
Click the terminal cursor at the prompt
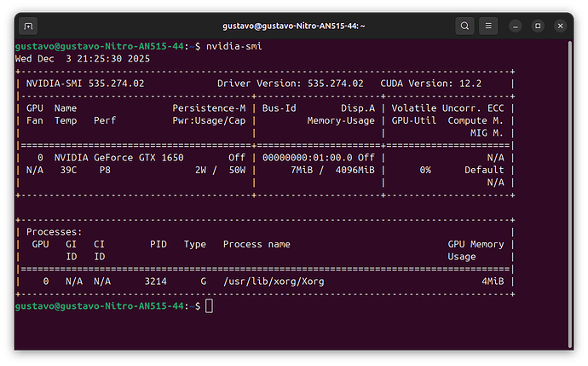209,305
